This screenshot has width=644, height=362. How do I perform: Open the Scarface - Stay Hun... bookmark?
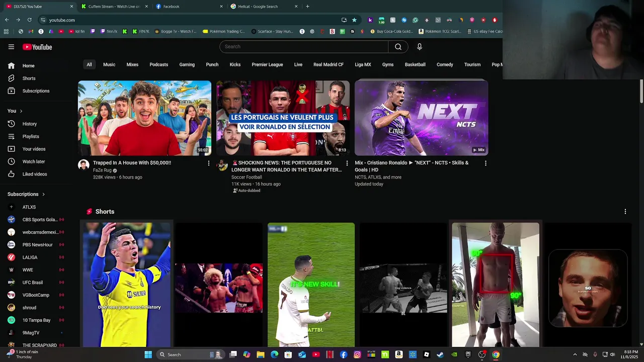tap(272, 31)
